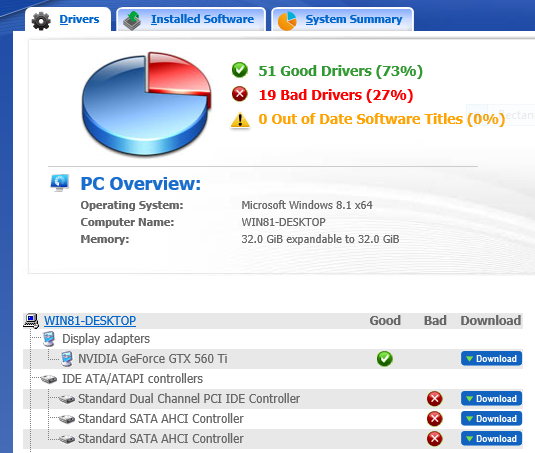Click the yellow warning triangle icon
535x453 pixels.
240,120
